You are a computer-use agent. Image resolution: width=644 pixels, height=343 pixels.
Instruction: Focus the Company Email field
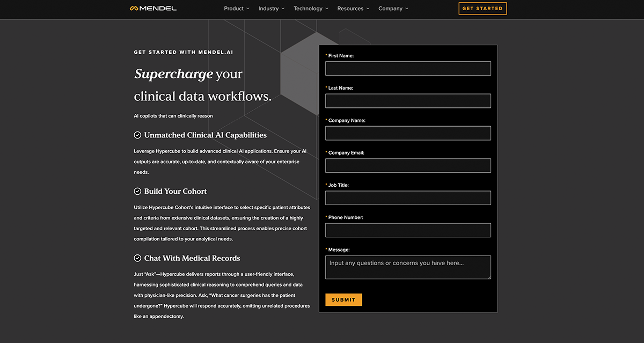point(408,165)
